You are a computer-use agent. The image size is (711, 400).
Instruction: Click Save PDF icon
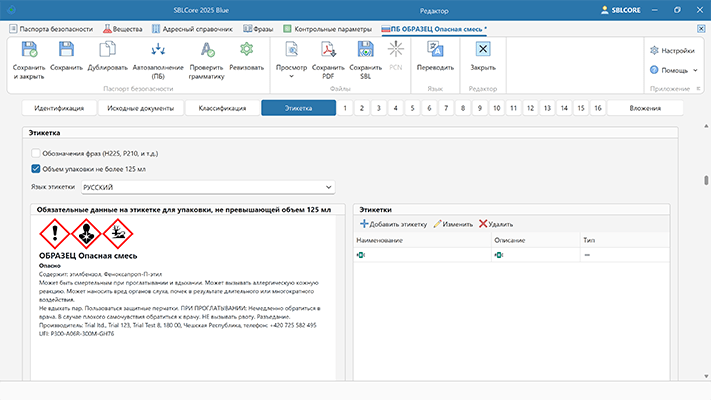329,50
